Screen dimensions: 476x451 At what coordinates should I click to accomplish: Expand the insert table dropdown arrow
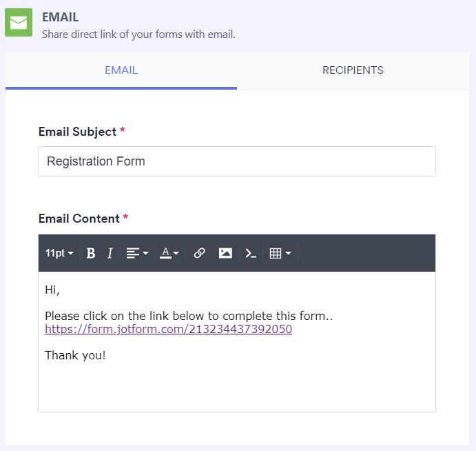click(x=288, y=253)
